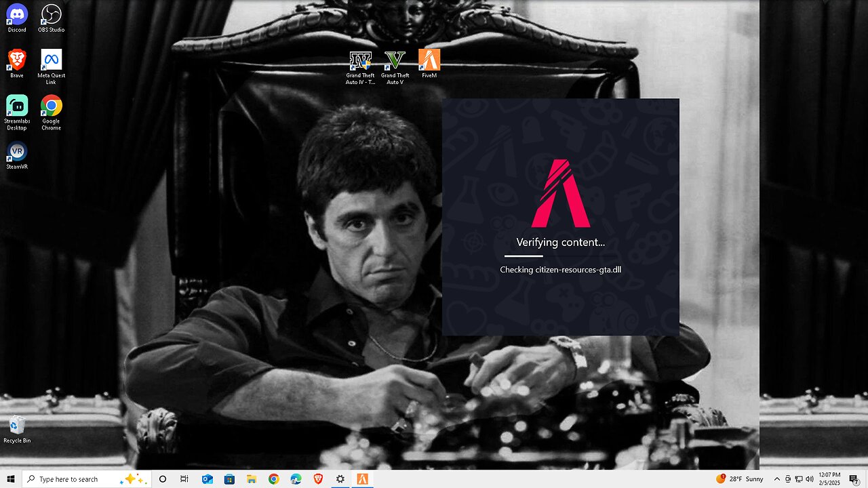Open the weather widget showing 28°F Sunny

pyautogui.click(x=740, y=479)
